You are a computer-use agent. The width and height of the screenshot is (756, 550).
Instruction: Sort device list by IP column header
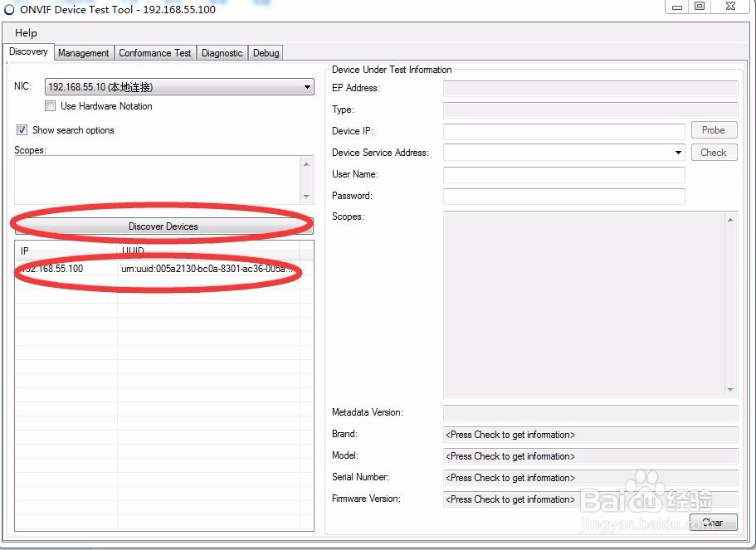pyautogui.click(x=66, y=251)
